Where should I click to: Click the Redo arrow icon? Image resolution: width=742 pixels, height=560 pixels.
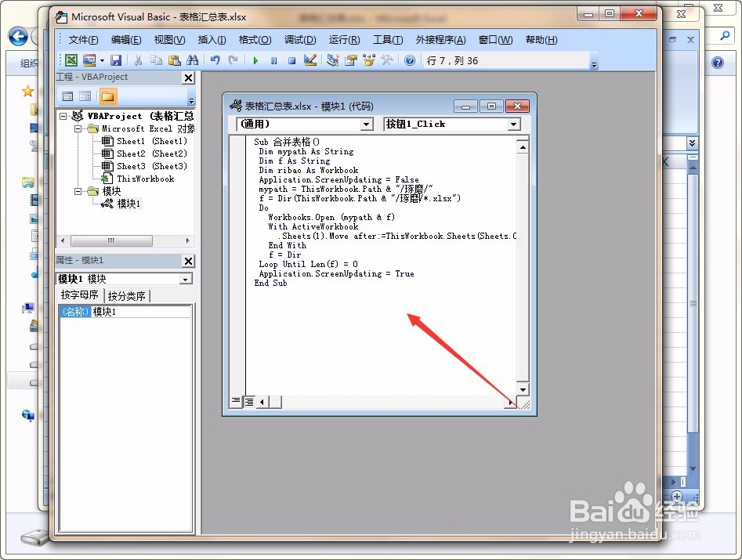point(233,60)
